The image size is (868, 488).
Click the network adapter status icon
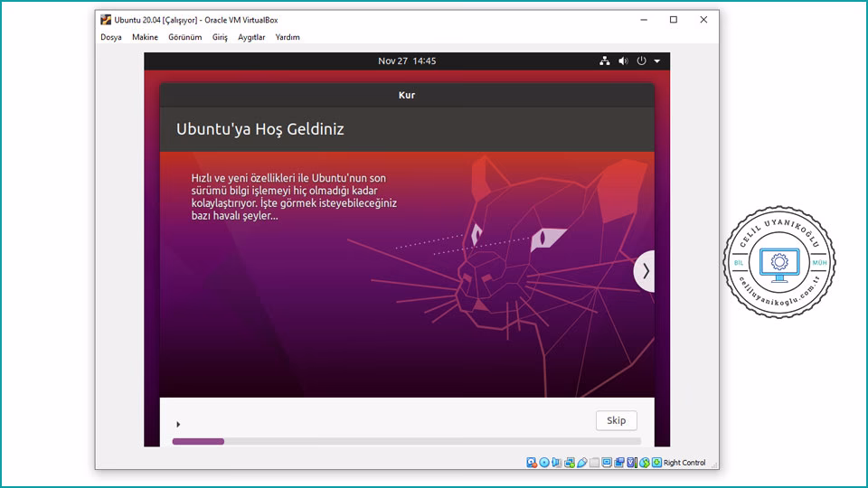point(570,463)
